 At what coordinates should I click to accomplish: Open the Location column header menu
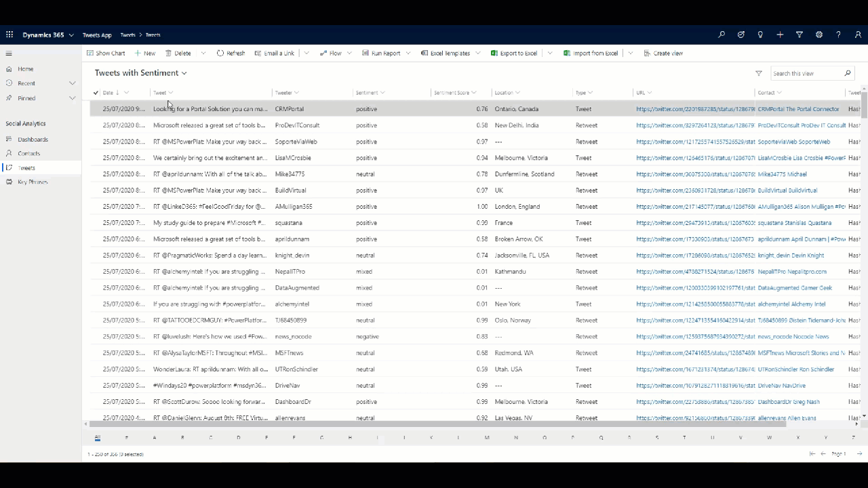click(507, 92)
